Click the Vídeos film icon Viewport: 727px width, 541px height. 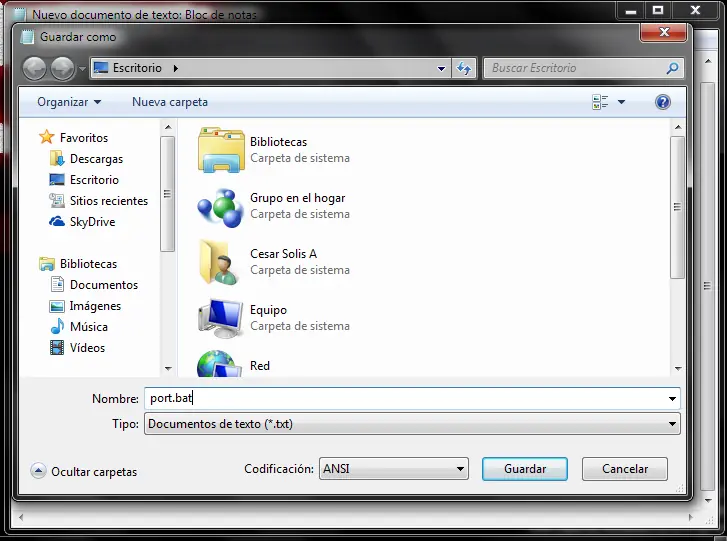[57, 348]
